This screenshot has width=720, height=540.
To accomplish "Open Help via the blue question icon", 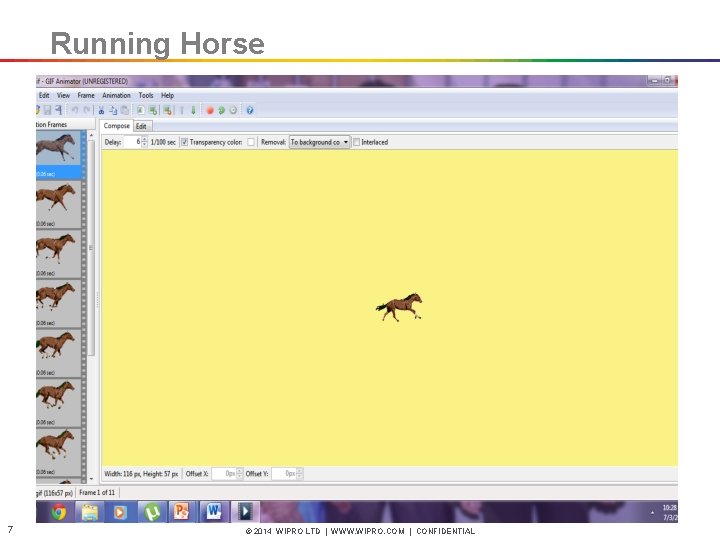I will (250, 110).
